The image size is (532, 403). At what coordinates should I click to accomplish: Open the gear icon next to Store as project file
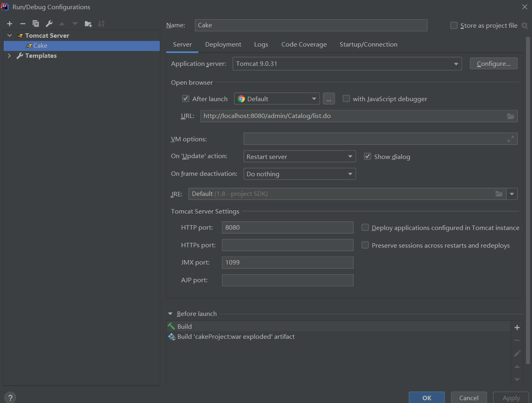pyautogui.click(x=524, y=25)
